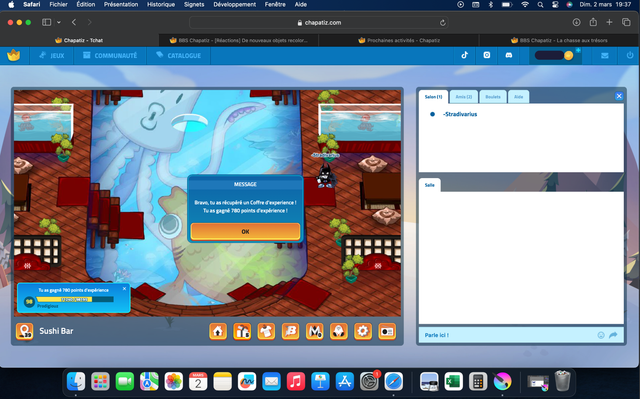The height and width of the screenshot is (399, 640).
Task: Click the coin balance display
Action: [554, 55]
